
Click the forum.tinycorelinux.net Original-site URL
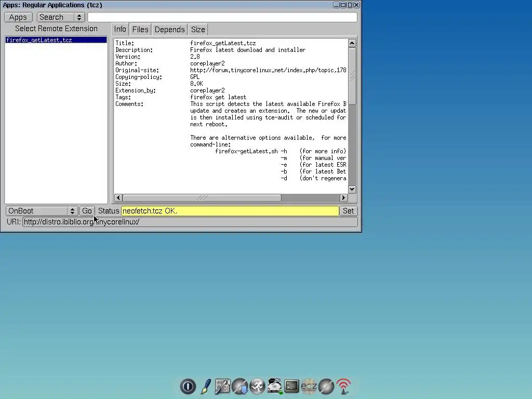[x=268, y=70]
